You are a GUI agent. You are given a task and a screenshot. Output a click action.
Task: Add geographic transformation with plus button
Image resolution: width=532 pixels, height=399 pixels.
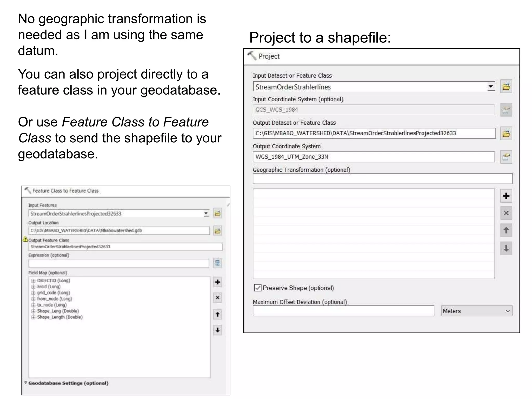click(506, 196)
